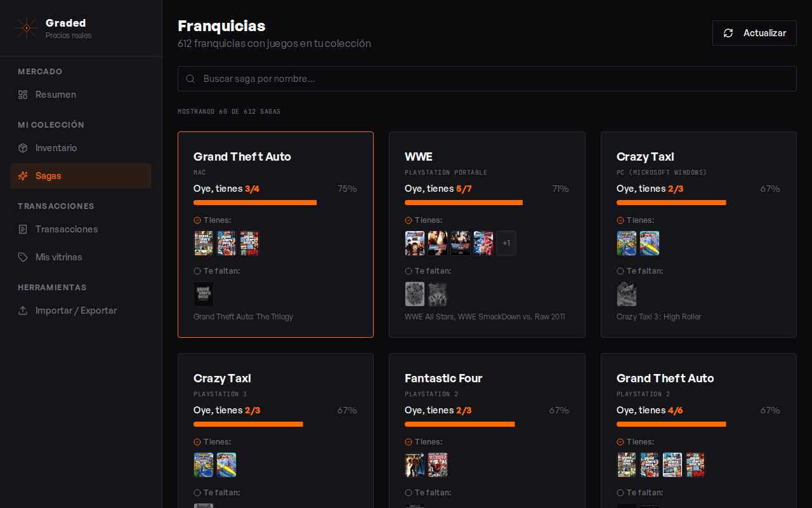The width and height of the screenshot is (812, 508).
Task: Focus the Buscar saga search field
Action: pos(495,79)
